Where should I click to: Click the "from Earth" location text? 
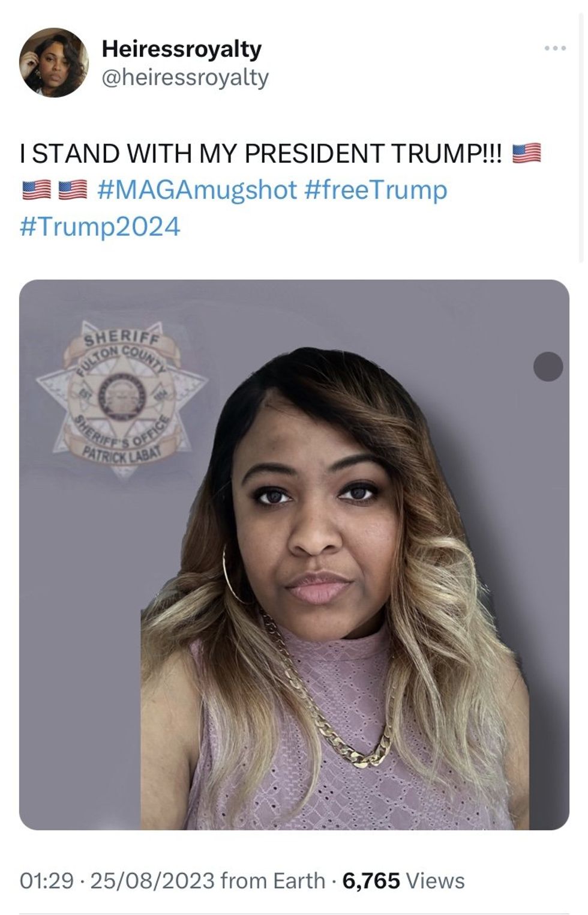(273, 881)
